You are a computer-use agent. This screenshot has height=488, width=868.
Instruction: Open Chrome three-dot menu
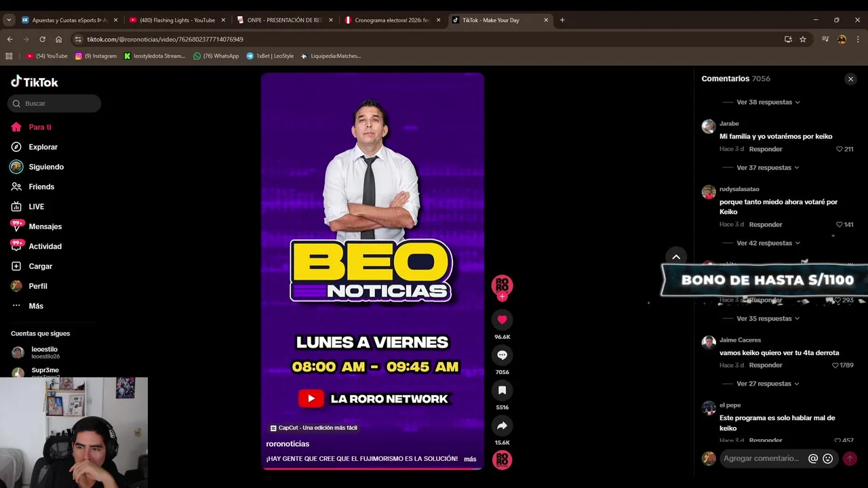(x=858, y=39)
